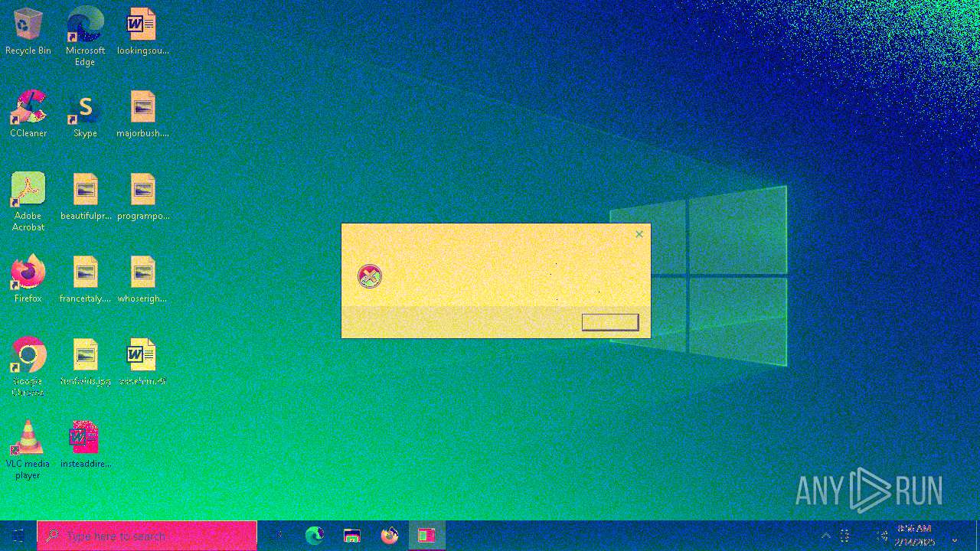Select the Word document in Chrome's row
The image size is (980, 551).
click(x=142, y=363)
